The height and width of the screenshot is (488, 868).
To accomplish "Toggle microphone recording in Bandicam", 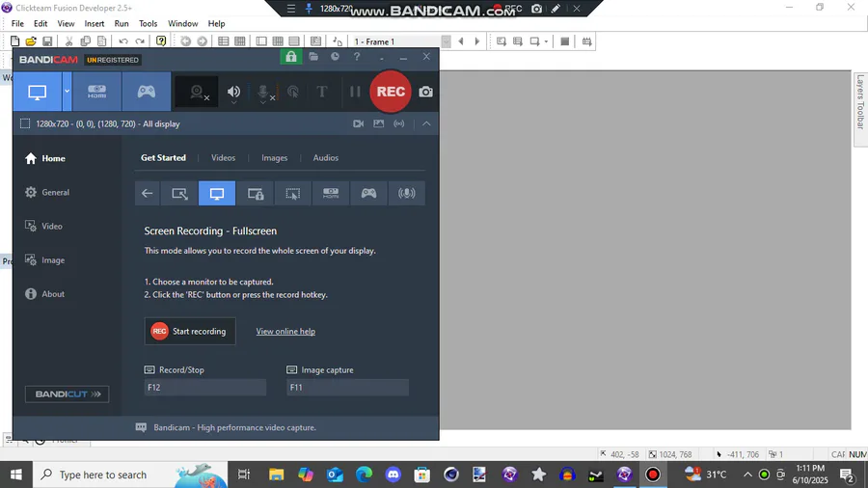I will (x=264, y=92).
